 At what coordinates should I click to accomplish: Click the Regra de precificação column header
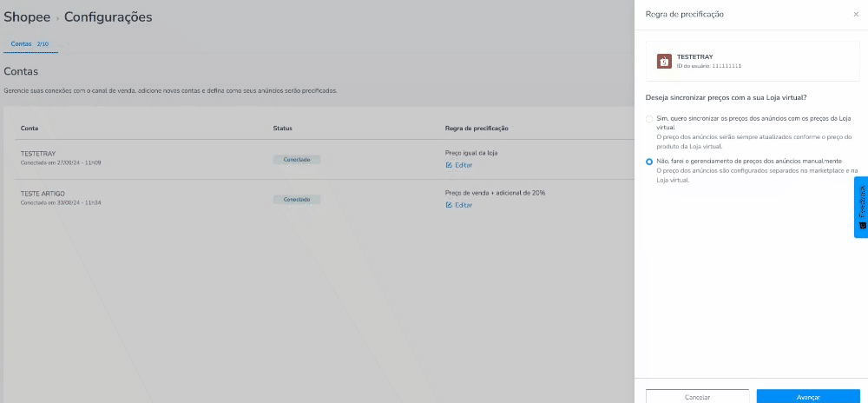pos(477,129)
